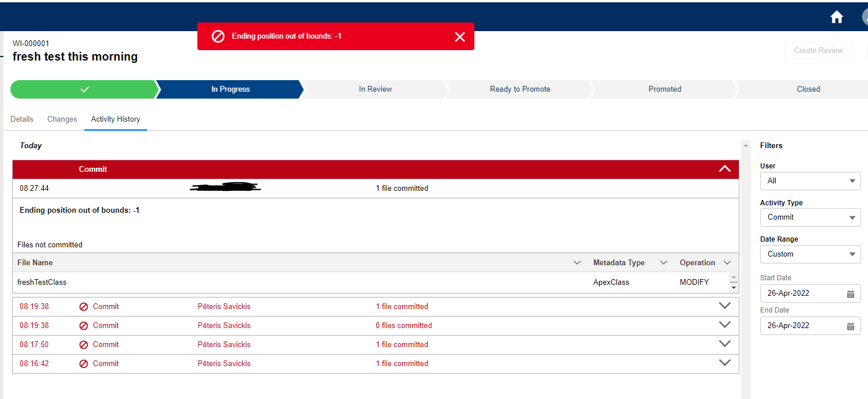This screenshot has height=399, width=868.
Task: Expand the 08:16:42 commit row
Action: (725, 362)
